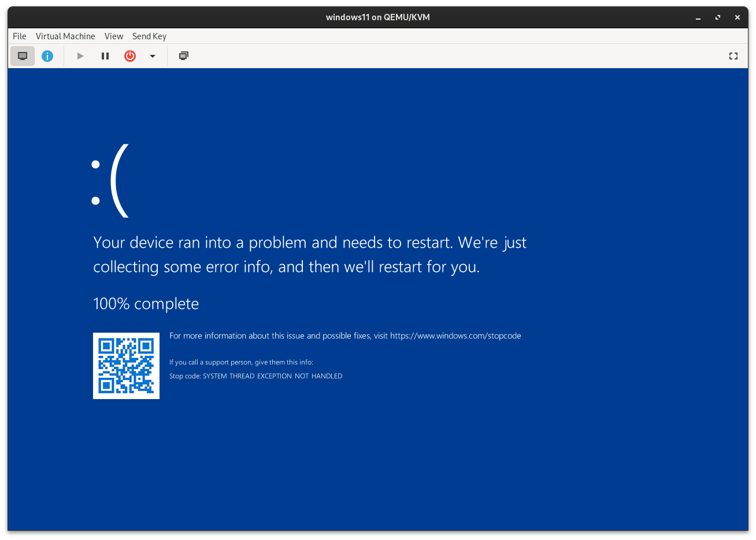Pause the virtual machine
The height and width of the screenshot is (540, 756).
click(105, 56)
